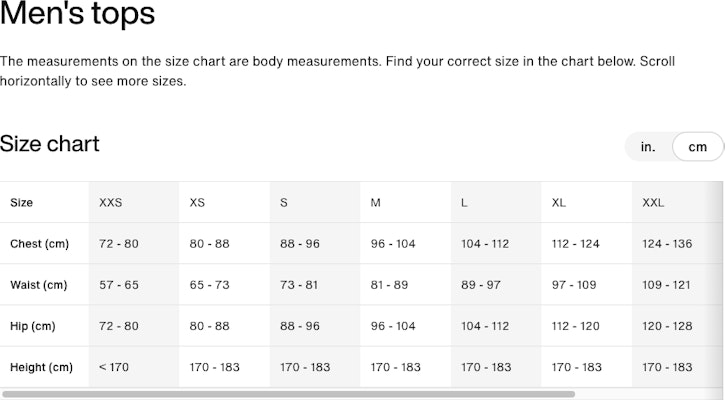The width and height of the screenshot is (725, 400).
Task: Select the S size column header
Action: (284, 203)
